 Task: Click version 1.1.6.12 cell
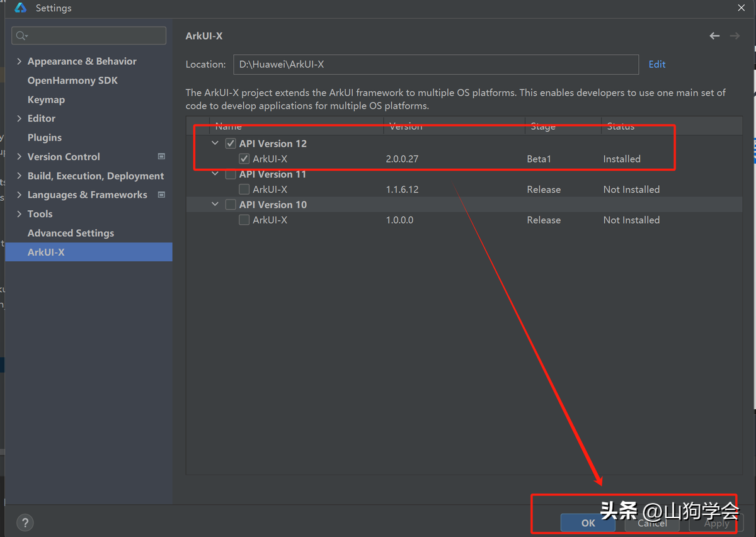402,189
